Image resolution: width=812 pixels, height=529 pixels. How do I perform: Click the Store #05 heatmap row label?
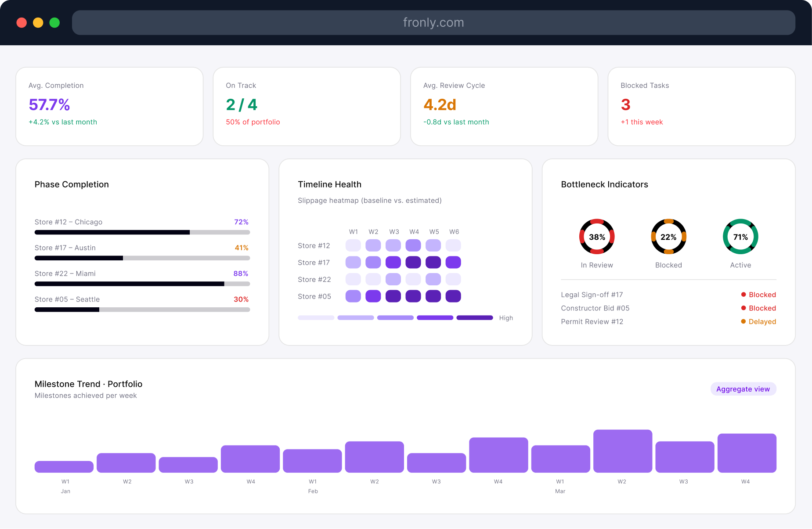pos(314,296)
